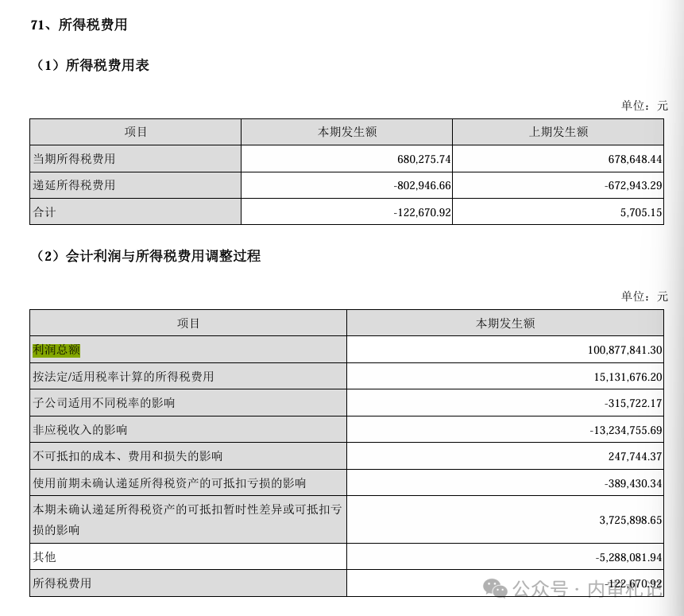Select "子公司适用不同税率的影响" row label

104,403
